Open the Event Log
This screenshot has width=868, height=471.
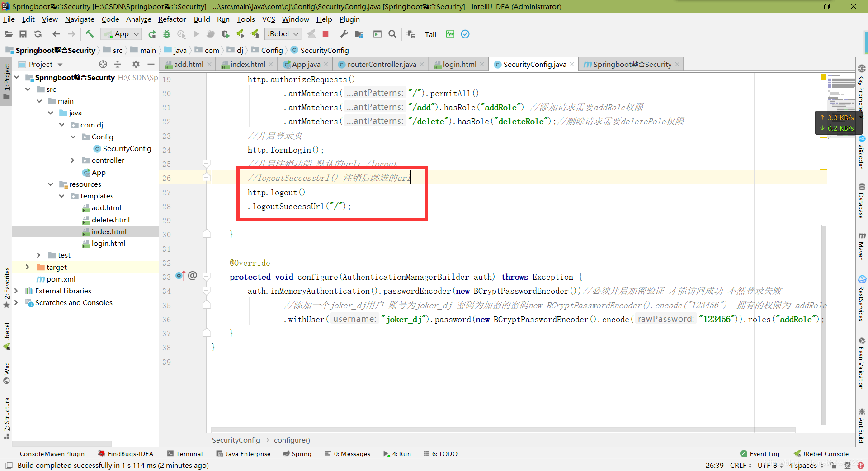760,454
